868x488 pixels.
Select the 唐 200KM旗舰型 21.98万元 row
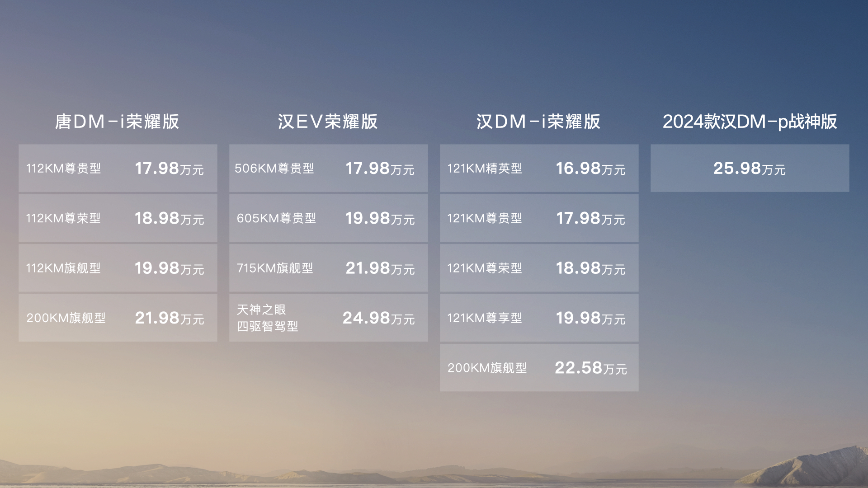click(x=118, y=318)
